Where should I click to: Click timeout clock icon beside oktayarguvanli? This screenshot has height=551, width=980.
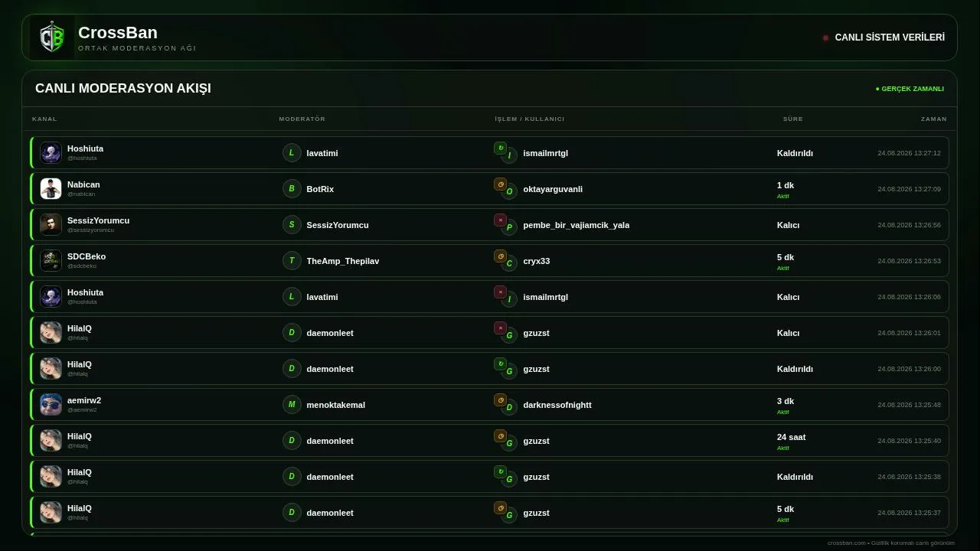[x=500, y=184]
